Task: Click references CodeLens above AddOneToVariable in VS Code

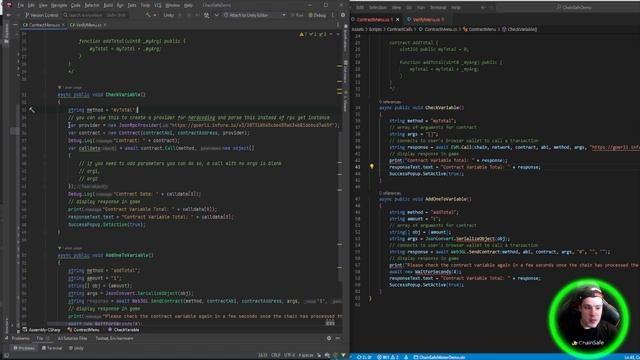Action: [x=390, y=193]
